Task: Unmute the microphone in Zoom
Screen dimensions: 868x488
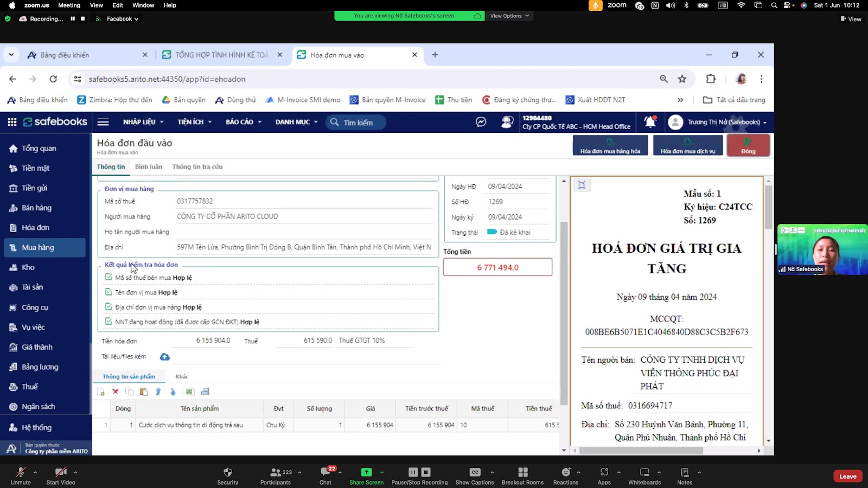Action: tap(21, 476)
